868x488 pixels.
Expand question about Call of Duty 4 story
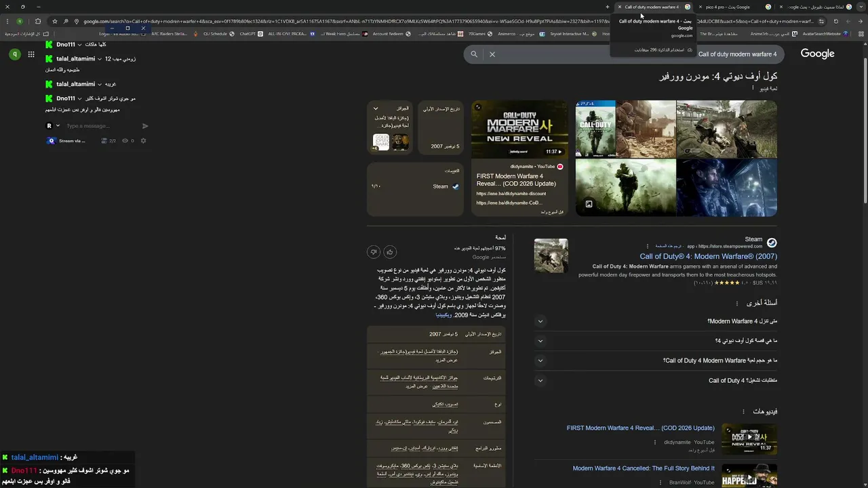click(540, 341)
